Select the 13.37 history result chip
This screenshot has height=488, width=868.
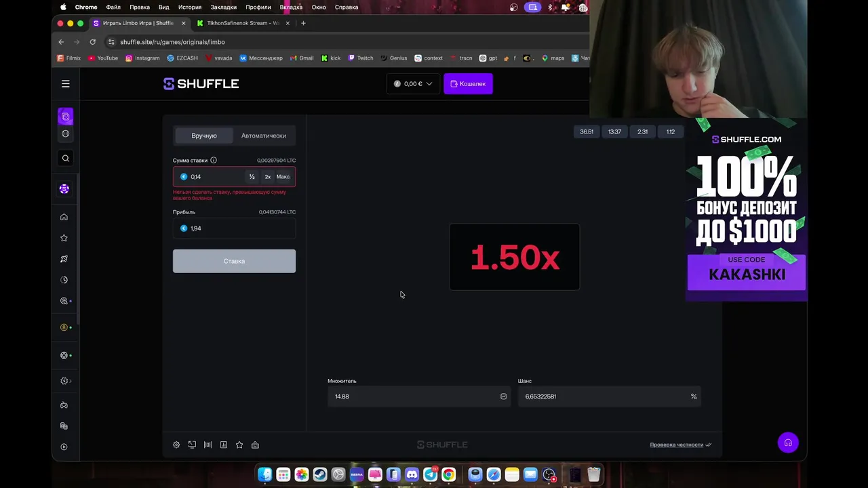click(614, 131)
